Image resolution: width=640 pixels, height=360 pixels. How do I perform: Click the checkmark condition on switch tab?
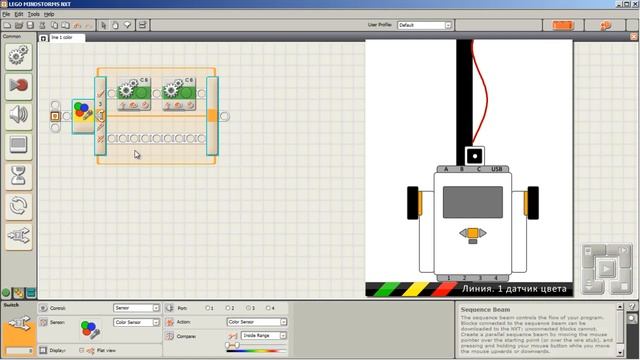click(x=100, y=93)
